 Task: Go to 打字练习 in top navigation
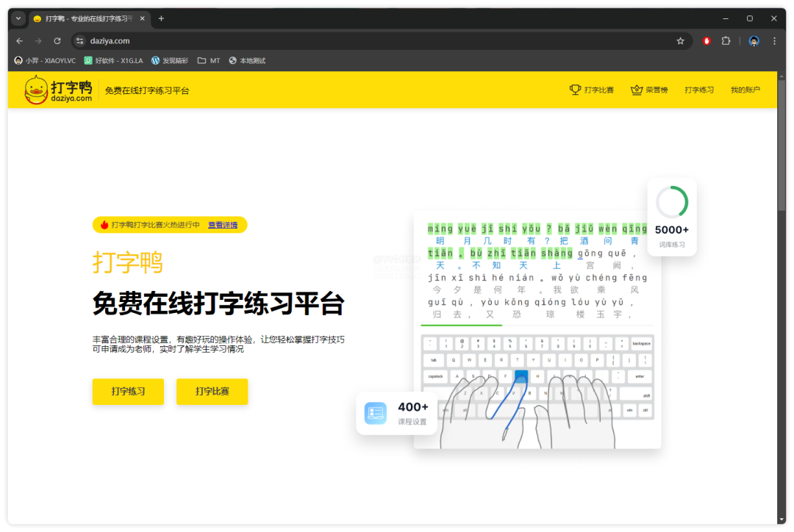pyautogui.click(x=699, y=90)
